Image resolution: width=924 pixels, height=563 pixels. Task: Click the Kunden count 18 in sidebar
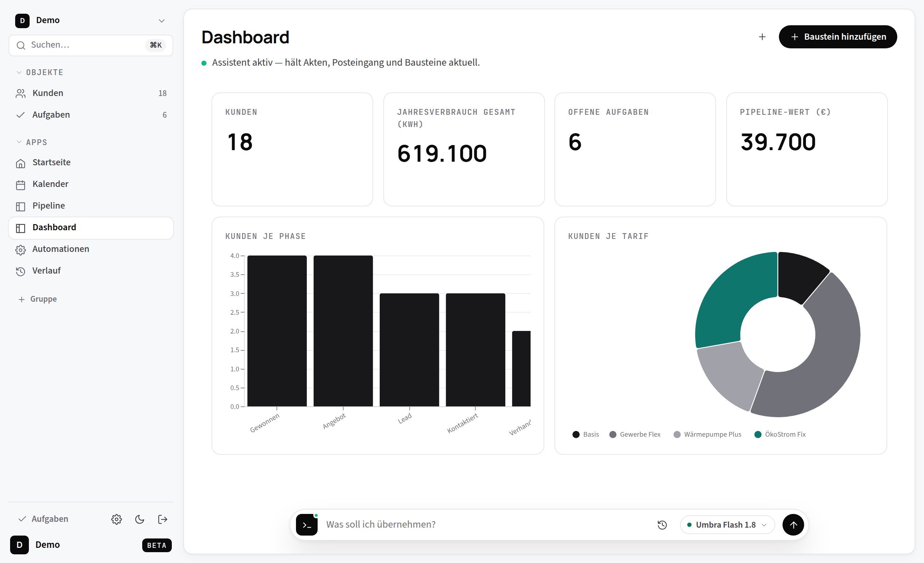[x=162, y=93]
